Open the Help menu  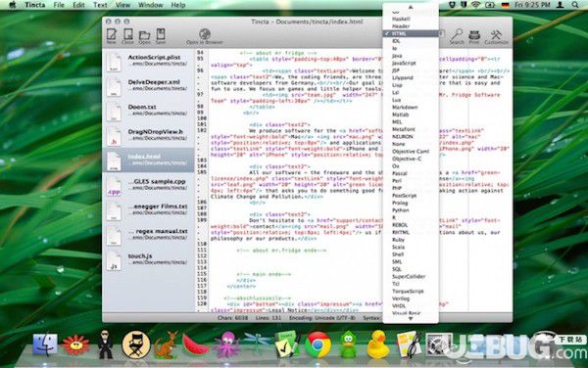(x=178, y=5)
